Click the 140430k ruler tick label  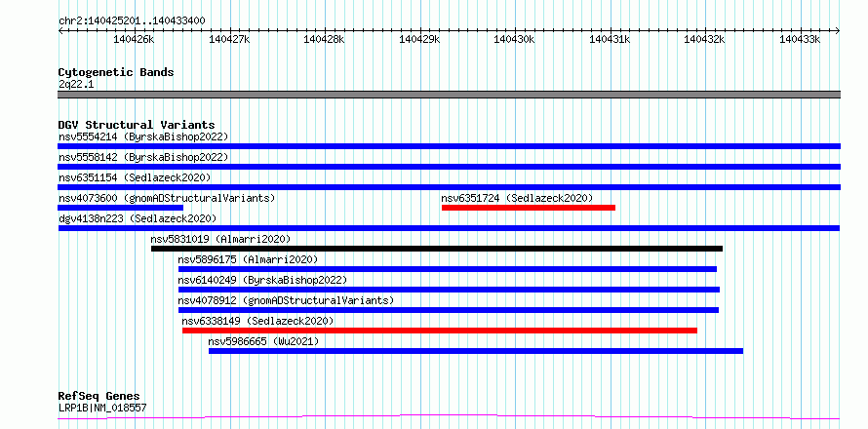tap(515, 39)
